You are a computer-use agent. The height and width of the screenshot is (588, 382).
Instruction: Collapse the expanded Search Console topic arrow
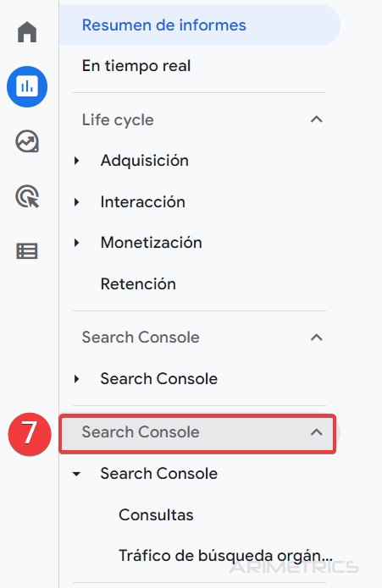click(76, 474)
